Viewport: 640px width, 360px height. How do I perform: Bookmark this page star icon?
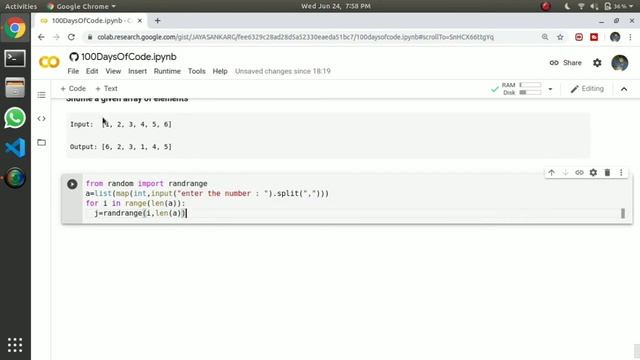click(x=560, y=37)
